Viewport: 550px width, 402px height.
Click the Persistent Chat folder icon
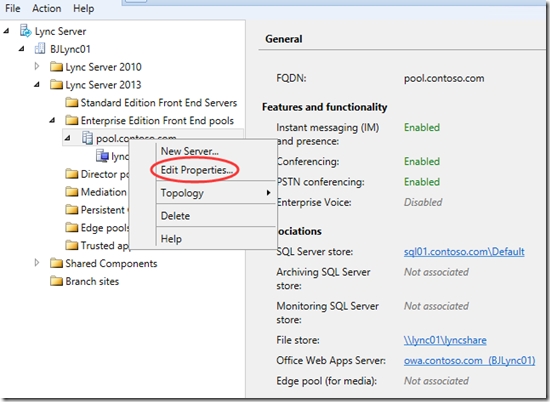click(x=72, y=210)
